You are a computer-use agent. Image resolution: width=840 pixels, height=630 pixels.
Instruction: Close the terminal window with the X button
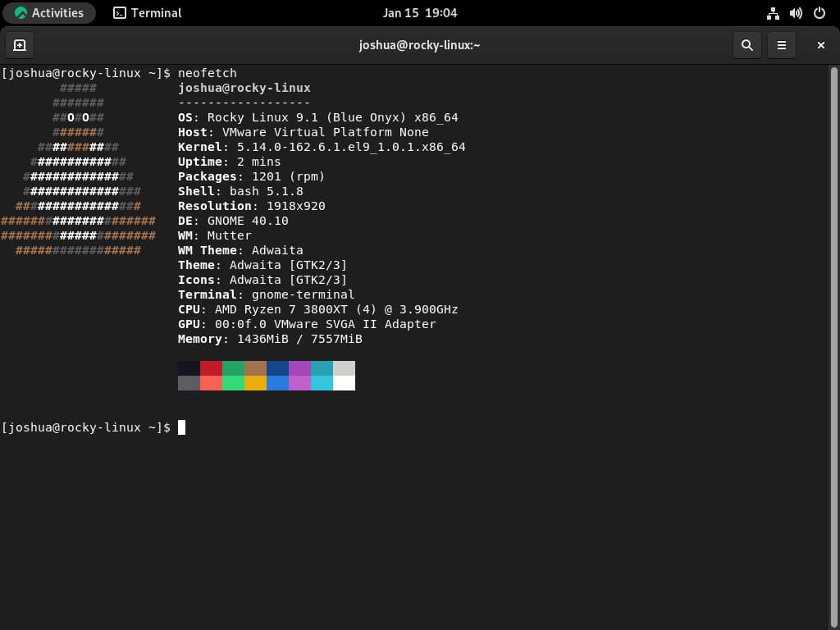point(820,45)
